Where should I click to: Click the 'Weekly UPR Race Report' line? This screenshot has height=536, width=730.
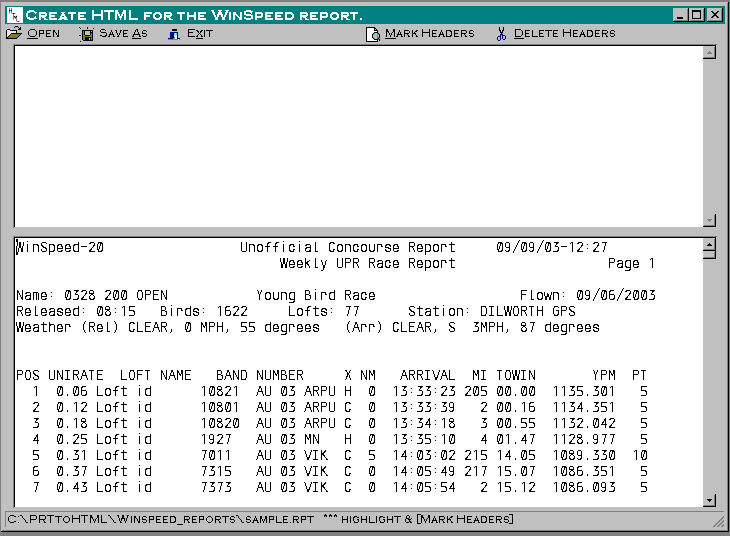coord(367,264)
